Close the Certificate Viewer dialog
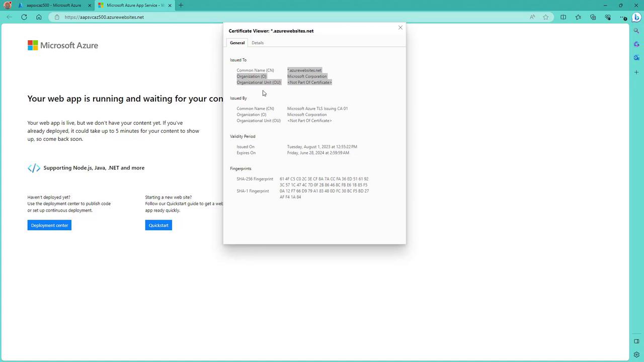 (x=400, y=28)
